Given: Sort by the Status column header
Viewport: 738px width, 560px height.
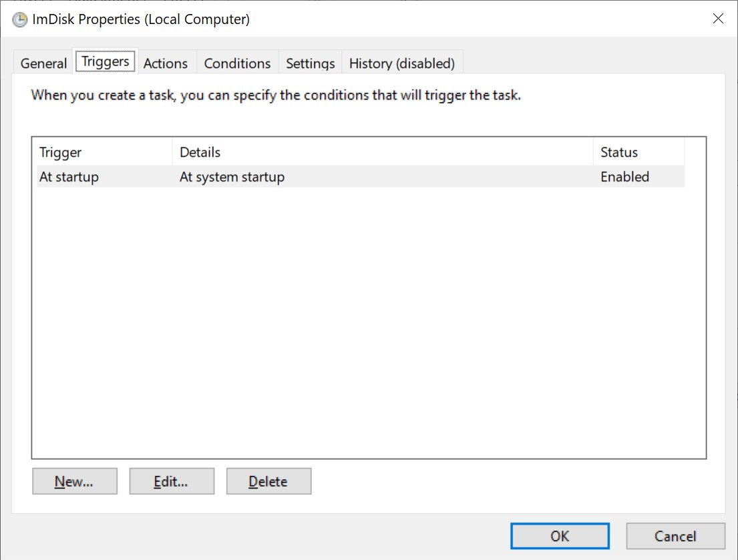Looking at the screenshot, I should [x=638, y=152].
